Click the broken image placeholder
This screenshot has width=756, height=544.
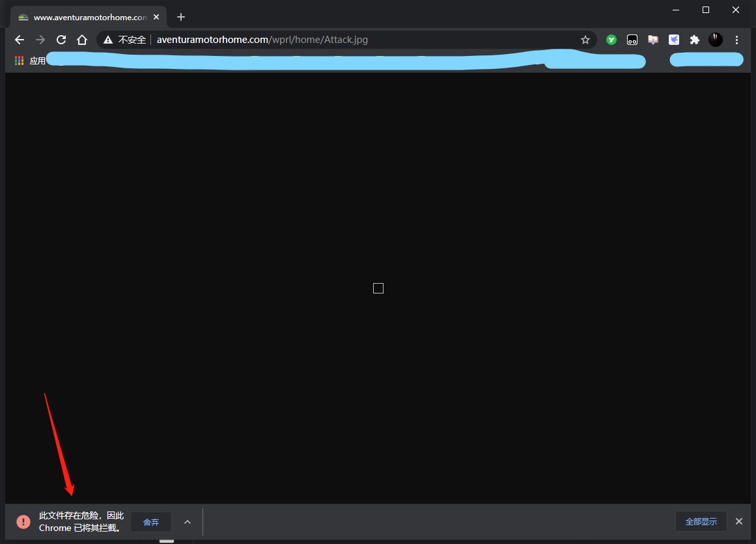[378, 288]
